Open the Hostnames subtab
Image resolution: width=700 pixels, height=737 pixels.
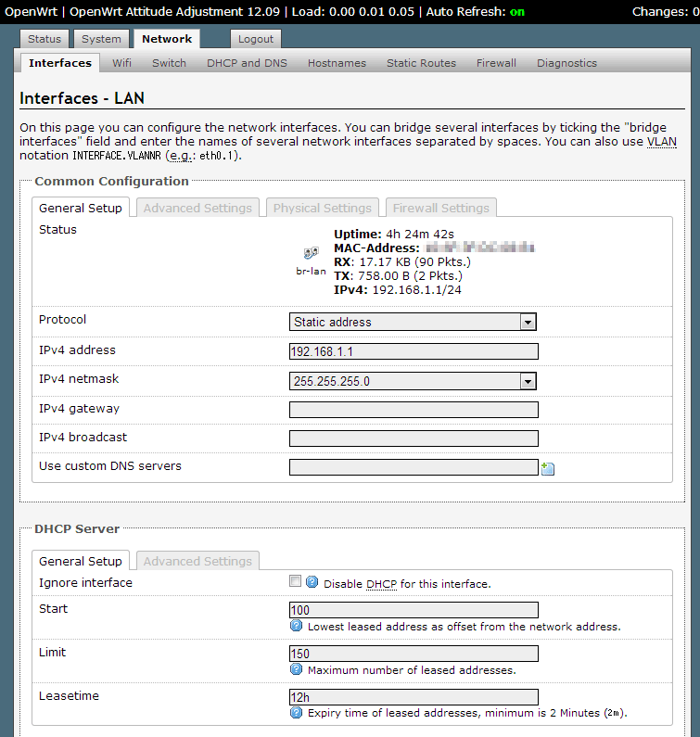pos(337,63)
